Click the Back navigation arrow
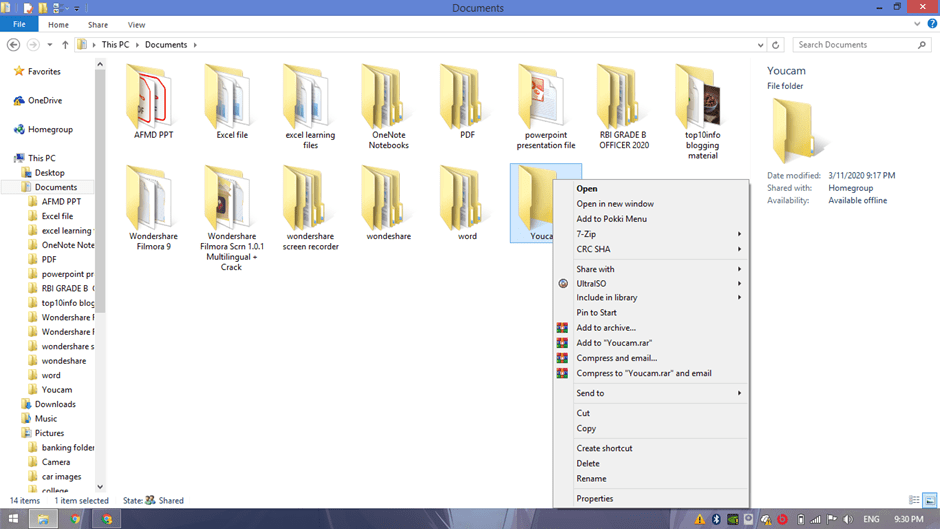 [13, 45]
